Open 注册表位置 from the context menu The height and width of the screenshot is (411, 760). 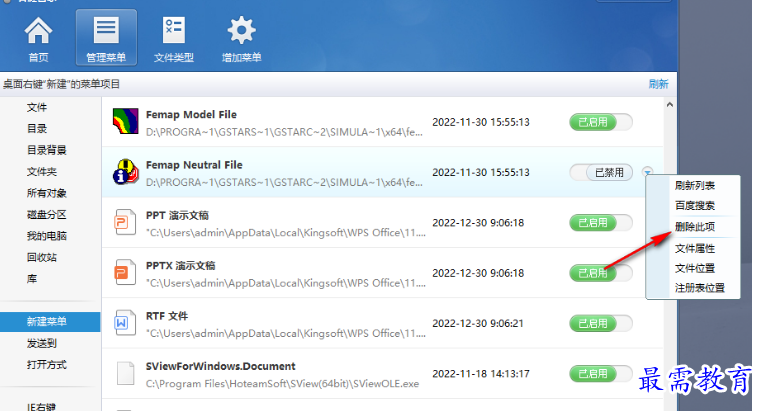(x=699, y=288)
